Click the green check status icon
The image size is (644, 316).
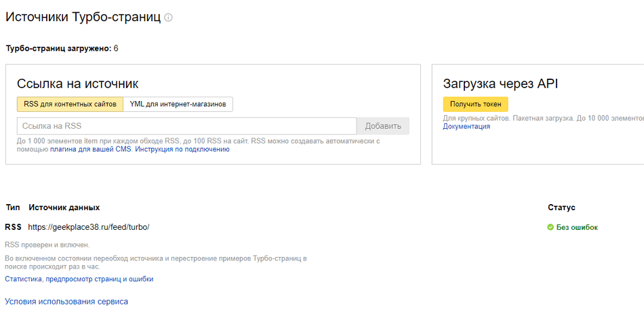pos(550,227)
